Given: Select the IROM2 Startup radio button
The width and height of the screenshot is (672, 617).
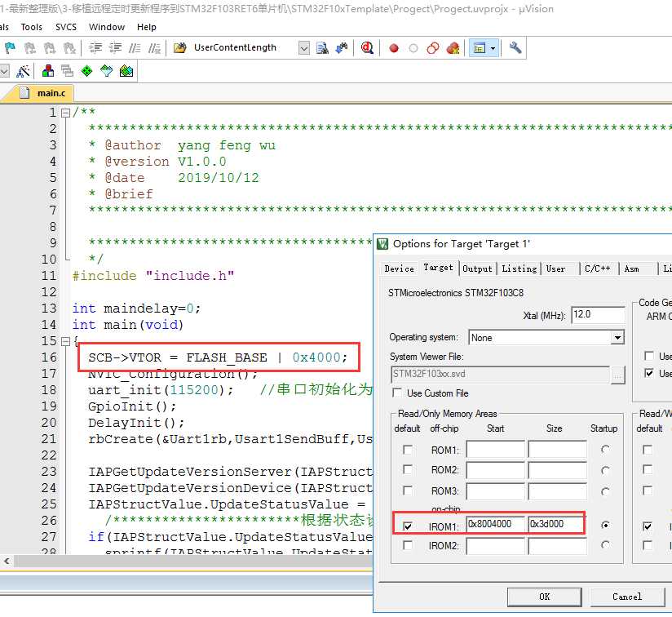Looking at the screenshot, I should pyautogui.click(x=605, y=545).
